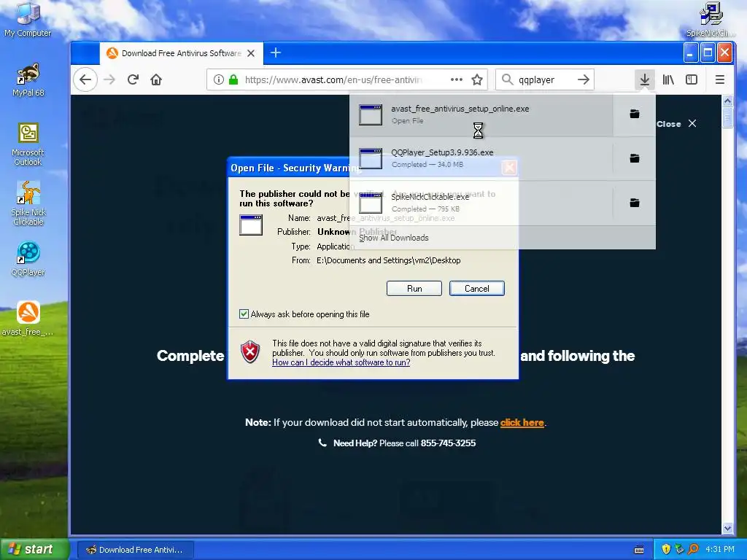The image size is (747, 560).
Task: Click the magnifier tray icon
Action: click(x=693, y=549)
